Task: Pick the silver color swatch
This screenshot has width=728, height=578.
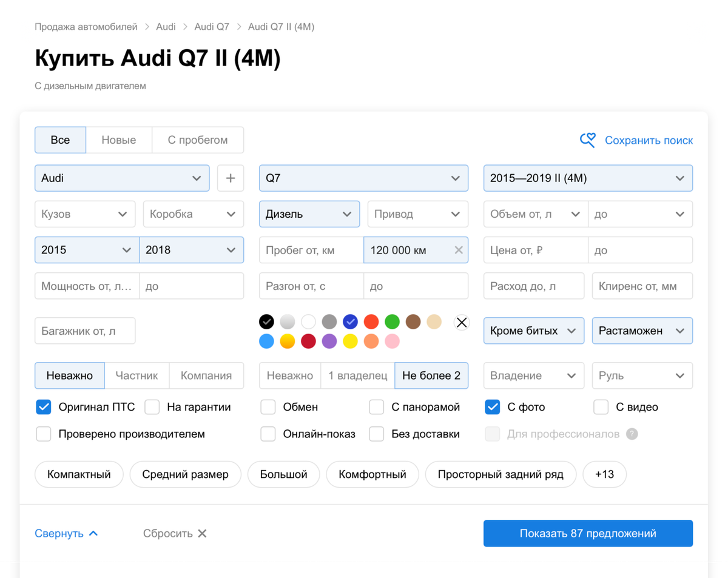Action: [288, 322]
